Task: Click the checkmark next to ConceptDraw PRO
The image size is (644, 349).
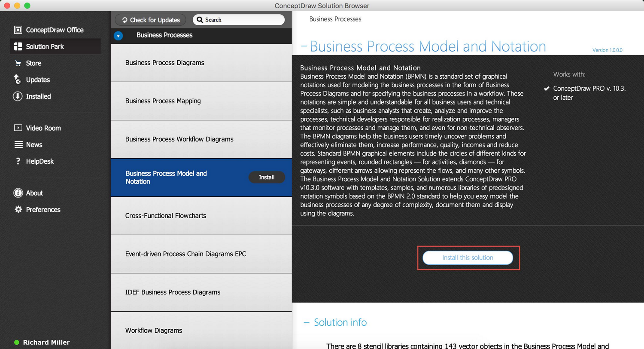Action: [x=547, y=89]
